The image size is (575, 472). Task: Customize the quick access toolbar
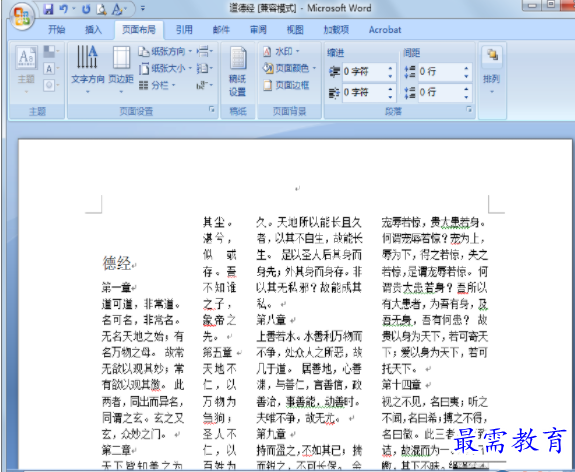(x=143, y=8)
